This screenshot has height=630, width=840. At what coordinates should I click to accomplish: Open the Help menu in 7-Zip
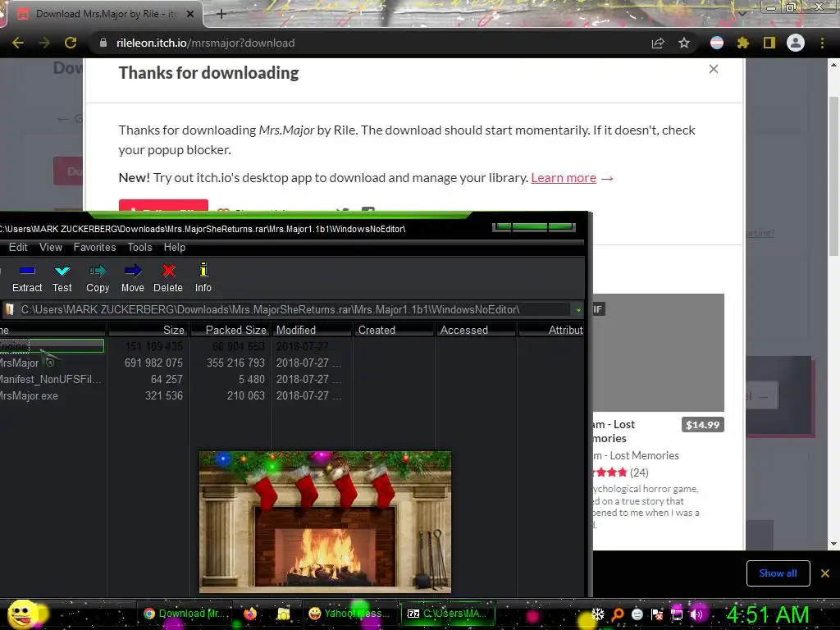click(175, 248)
